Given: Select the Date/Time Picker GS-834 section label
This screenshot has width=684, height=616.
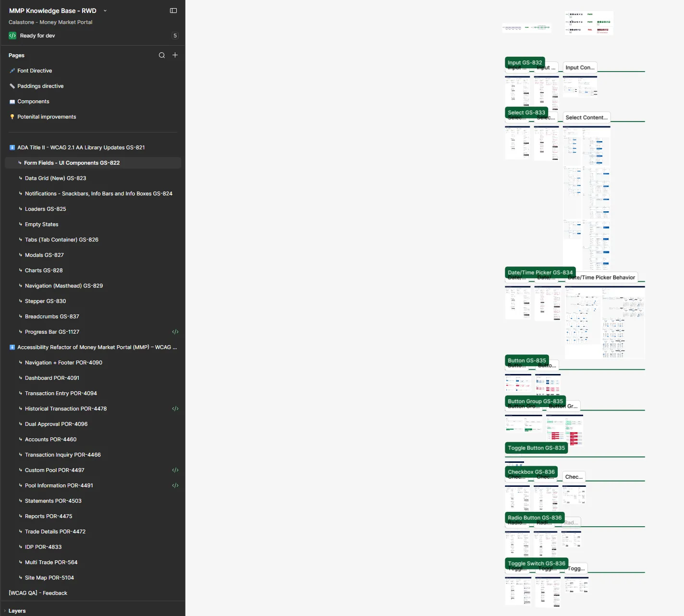Looking at the screenshot, I should (x=540, y=272).
